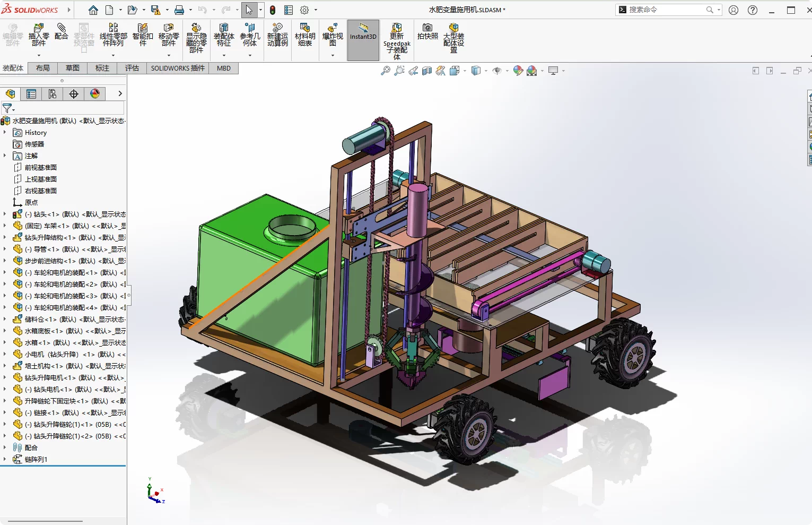
Task: Click the Home icon in the top toolbar
Action: (x=93, y=10)
